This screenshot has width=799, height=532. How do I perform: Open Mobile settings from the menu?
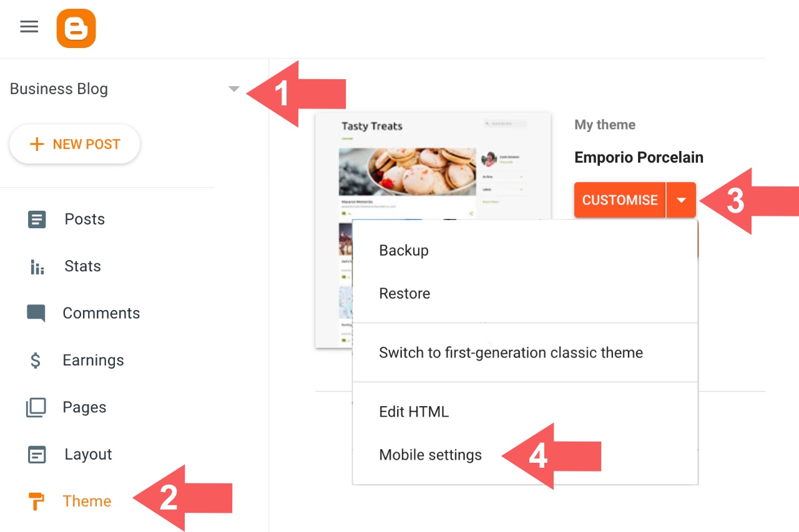[431, 455]
